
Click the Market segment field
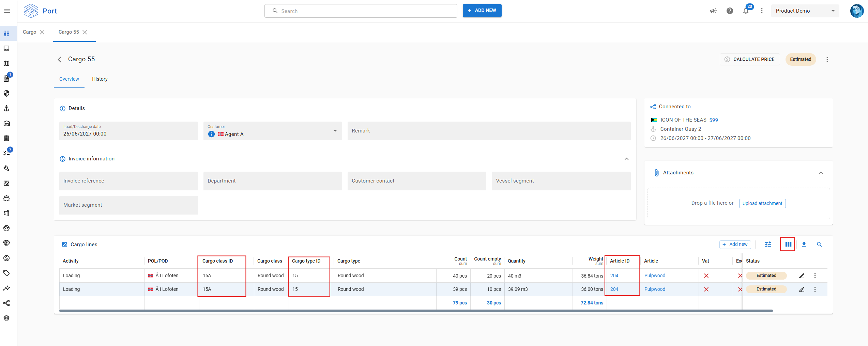[128, 205]
